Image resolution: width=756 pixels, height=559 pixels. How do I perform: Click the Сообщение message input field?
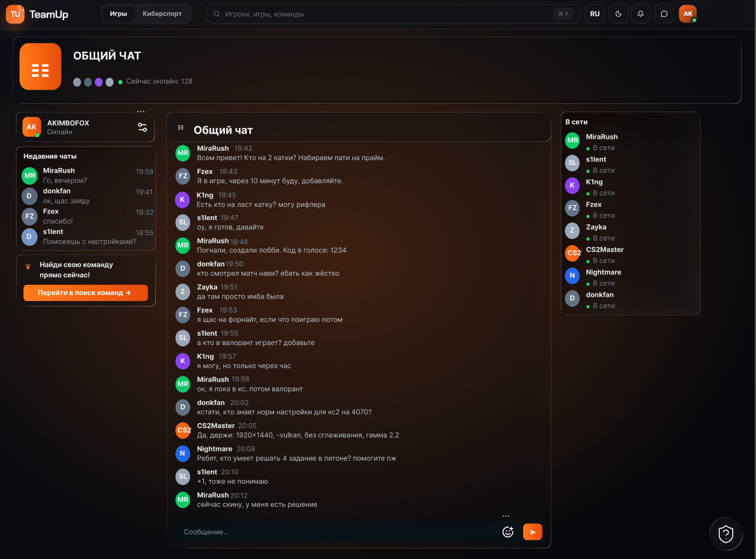(338, 532)
